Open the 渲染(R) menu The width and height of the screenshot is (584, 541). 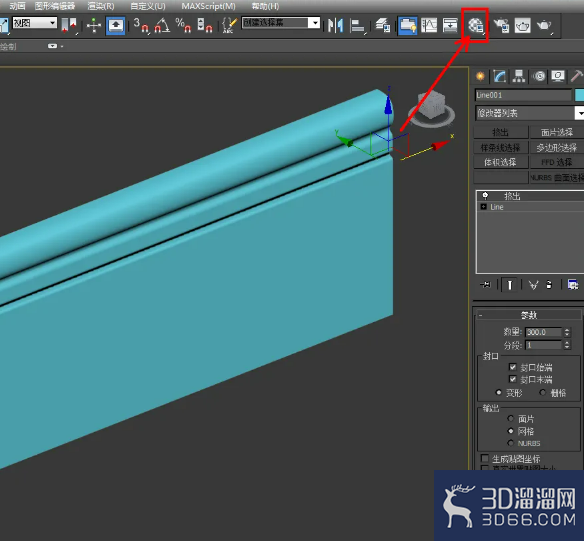click(x=101, y=6)
